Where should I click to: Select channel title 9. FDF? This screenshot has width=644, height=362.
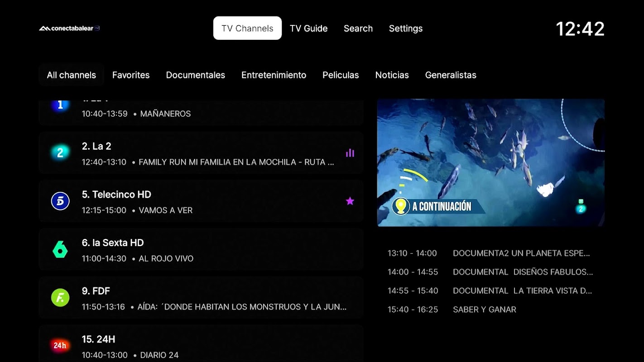(x=96, y=291)
